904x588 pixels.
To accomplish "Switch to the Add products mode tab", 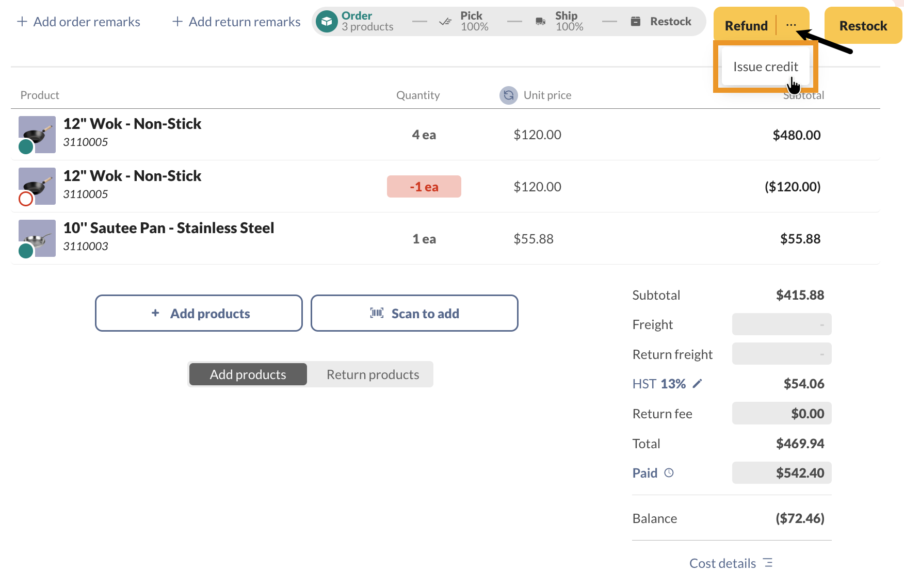I will (247, 374).
